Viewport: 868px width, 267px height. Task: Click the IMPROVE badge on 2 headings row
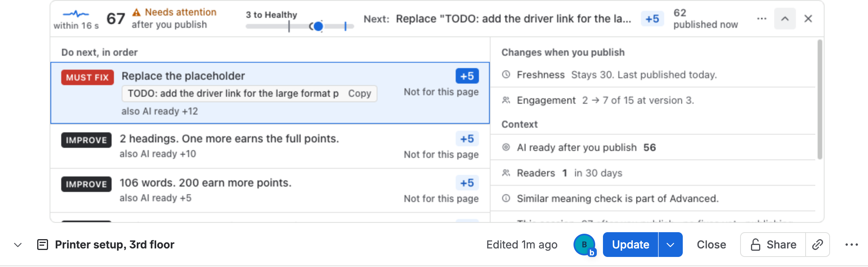pos(86,140)
